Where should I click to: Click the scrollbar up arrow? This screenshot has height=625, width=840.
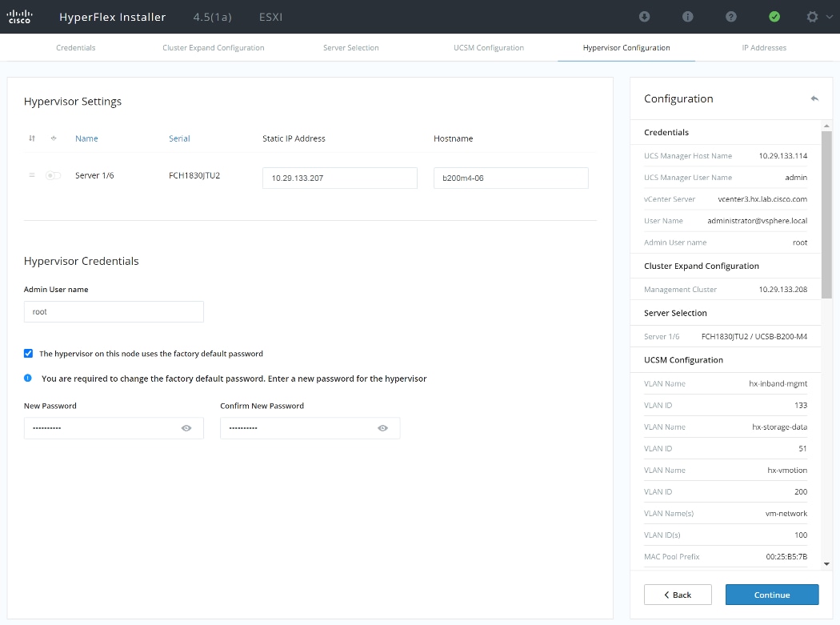pos(826,126)
